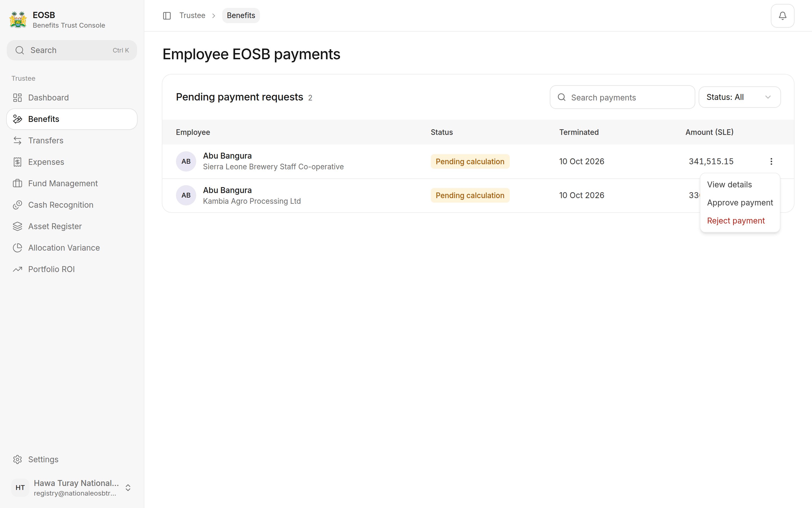Screen dimensions: 812x508
Task: Click the Terminated column header
Action: (579, 132)
